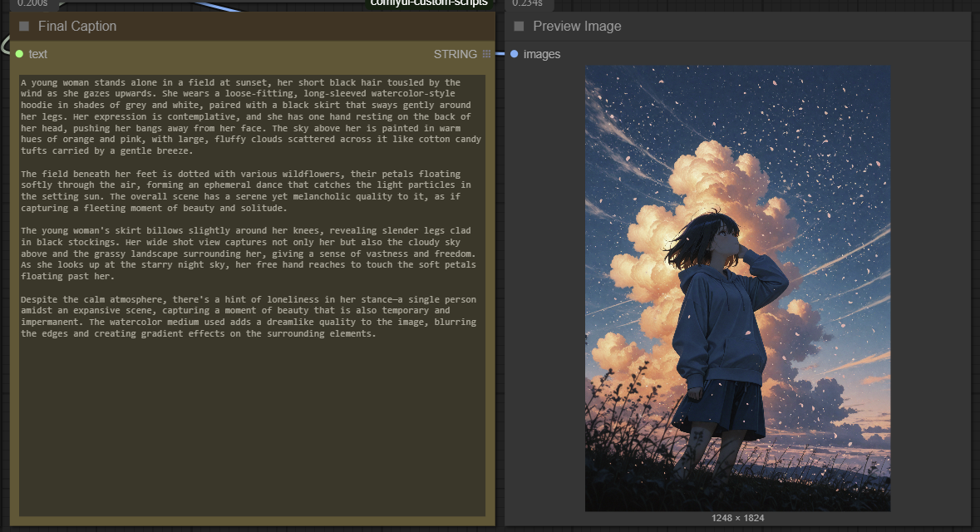Click the blue images input port dot
980x532 pixels.
click(514, 54)
